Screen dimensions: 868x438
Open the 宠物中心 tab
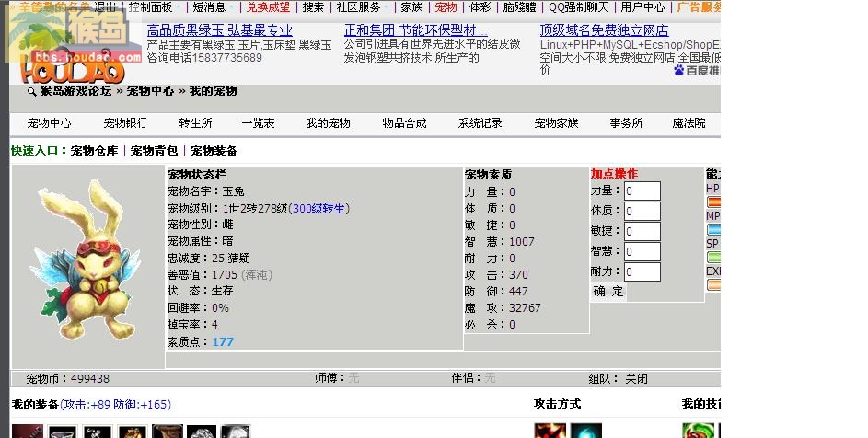[50, 123]
